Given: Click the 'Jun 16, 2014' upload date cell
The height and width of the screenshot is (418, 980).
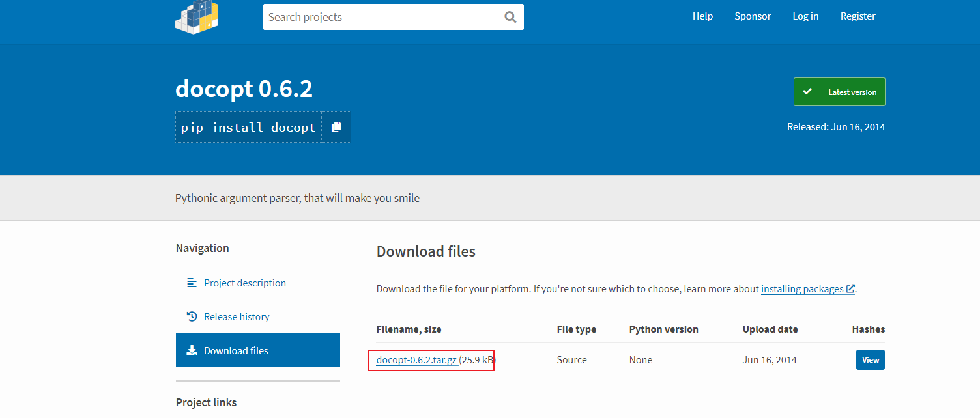Looking at the screenshot, I should [x=770, y=359].
